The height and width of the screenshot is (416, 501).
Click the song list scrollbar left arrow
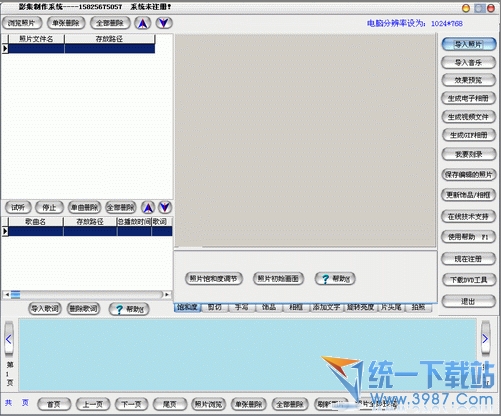7,295
